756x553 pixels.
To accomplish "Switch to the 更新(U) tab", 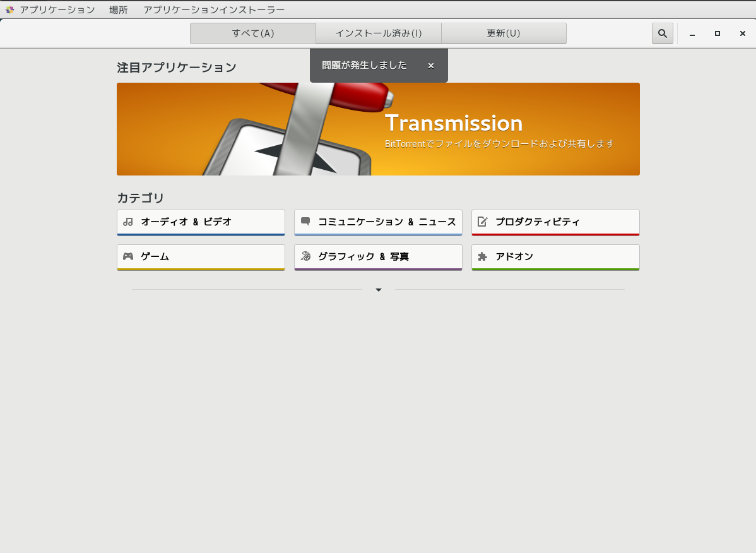I will [504, 33].
